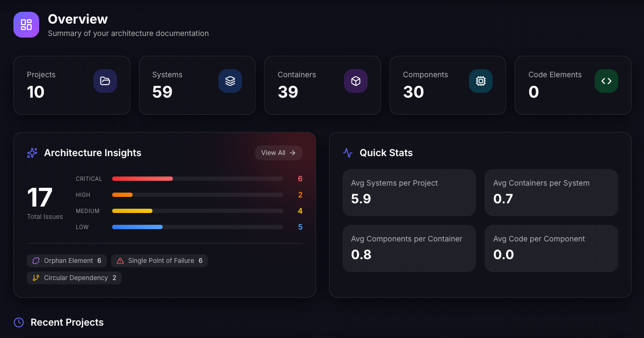Click the Architecture Insights sparkle icon
The width and height of the screenshot is (644, 338).
(x=32, y=153)
